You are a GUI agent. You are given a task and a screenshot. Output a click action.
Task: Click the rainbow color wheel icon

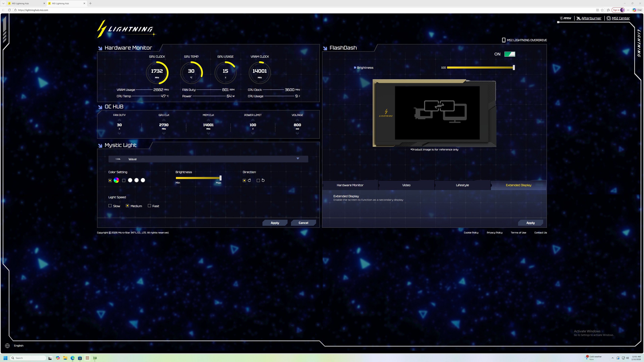[116, 180]
